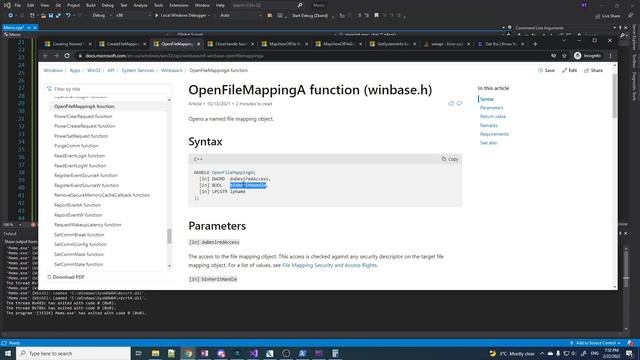The width and height of the screenshot is (640, 360).
Task: Click the address bar URL
Action: click(x=174, y=56)
